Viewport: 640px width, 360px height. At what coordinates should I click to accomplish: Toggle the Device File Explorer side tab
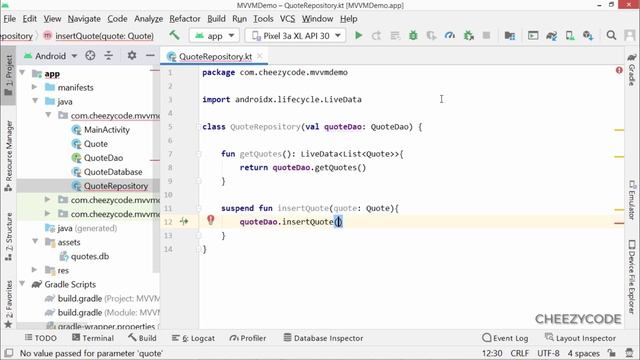631,277
